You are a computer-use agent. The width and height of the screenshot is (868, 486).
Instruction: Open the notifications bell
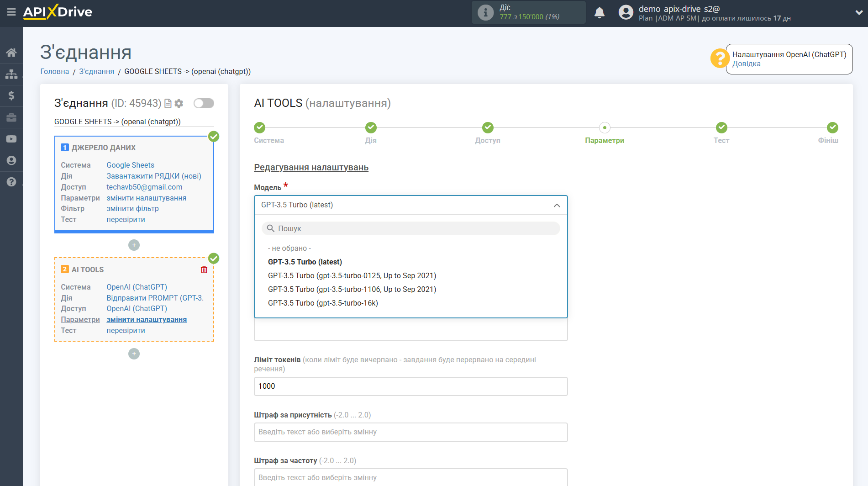pos(599,12)
